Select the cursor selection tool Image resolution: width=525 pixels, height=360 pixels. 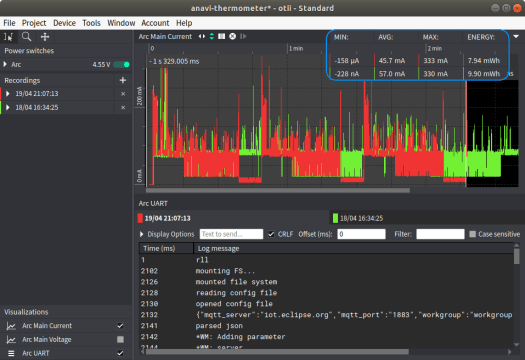coord(8,37)
